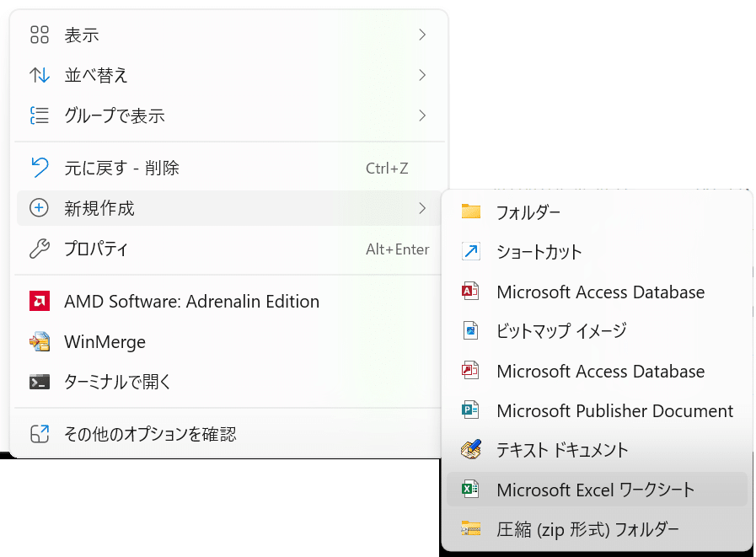756x557 pixels.
Task: Click the red AMD Software icon
Action: 39,301
